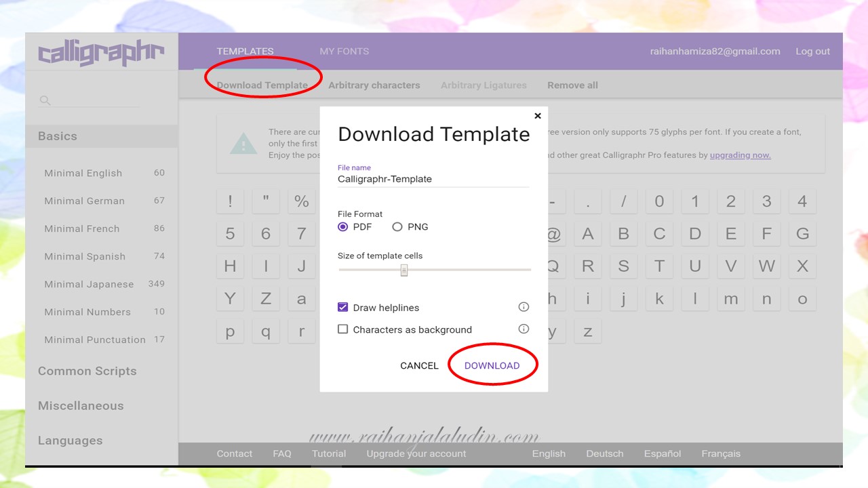Uncheck Draw helplines checkbox

point(343,307)
